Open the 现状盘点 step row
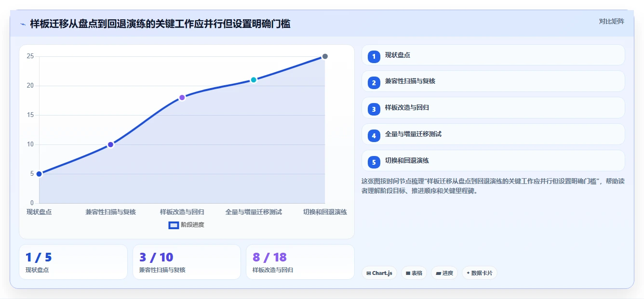The image size is (644, 299). [493, 55]
